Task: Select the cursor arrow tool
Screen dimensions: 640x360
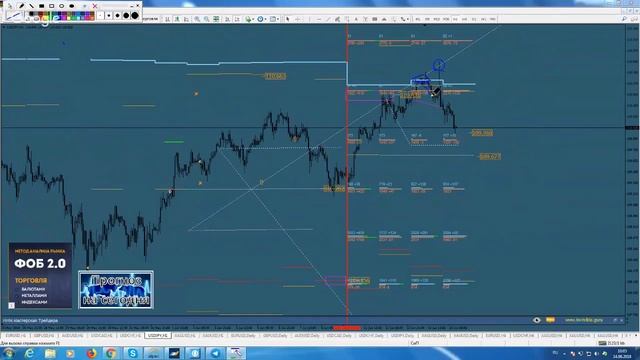Action: pyautogui.click(x=288, y=19)
